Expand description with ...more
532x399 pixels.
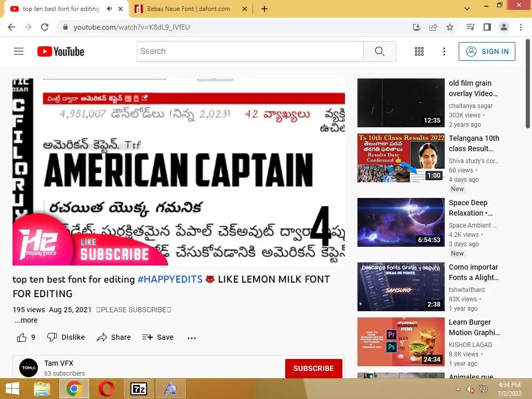(x=26, y=320)
